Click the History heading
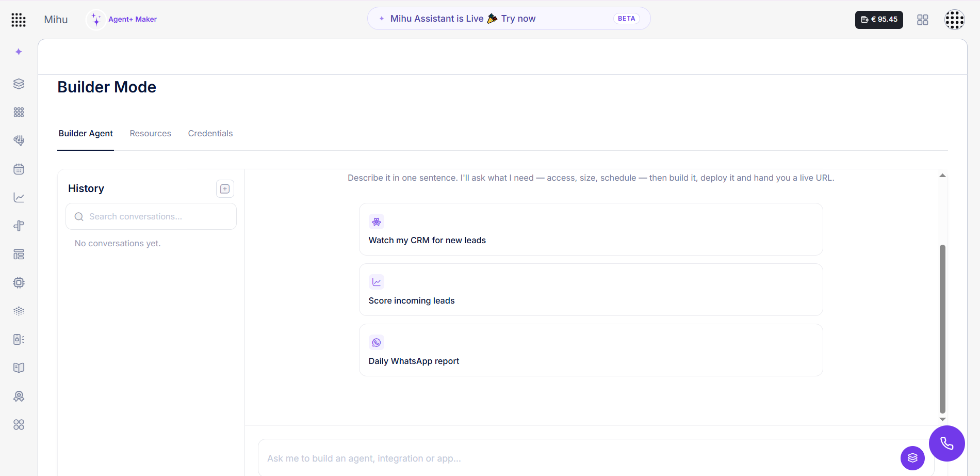This screenshot has width=980, height=476. click(x=86, y=188)
